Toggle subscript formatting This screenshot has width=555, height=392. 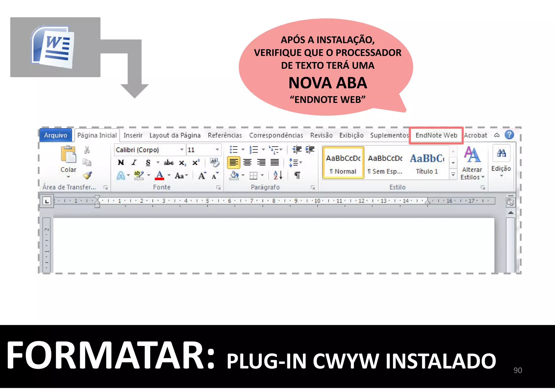(x=182, y=163)
